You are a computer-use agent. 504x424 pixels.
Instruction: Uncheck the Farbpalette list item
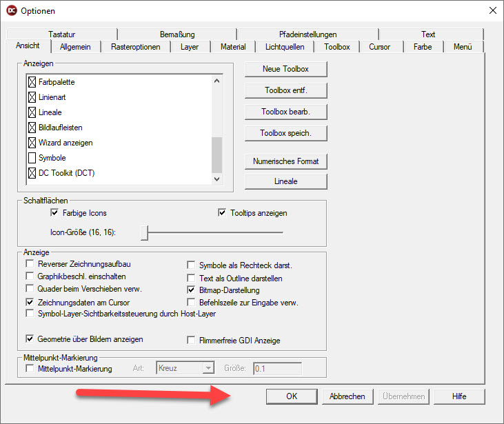[x=32, y=82]
